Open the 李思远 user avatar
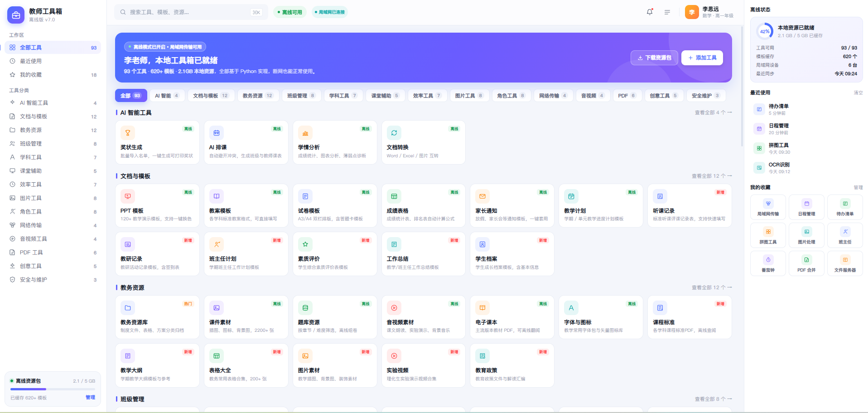 [692, 12]
